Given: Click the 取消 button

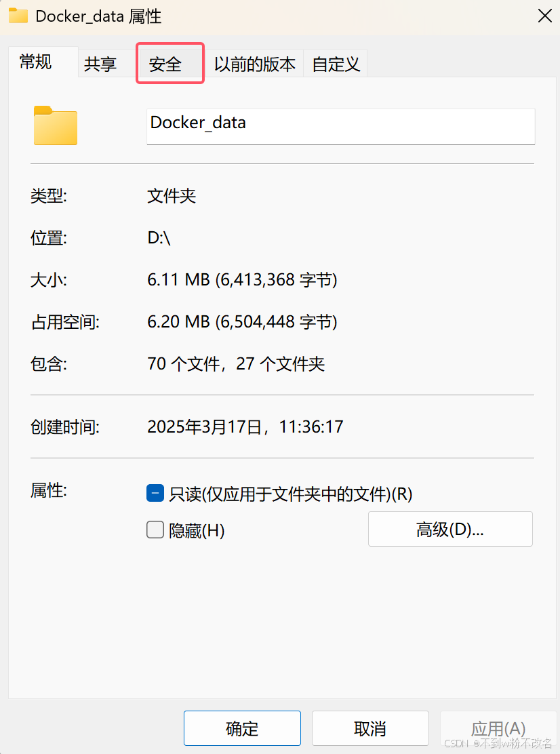Looking at the screenshot, I should point(370,728).
